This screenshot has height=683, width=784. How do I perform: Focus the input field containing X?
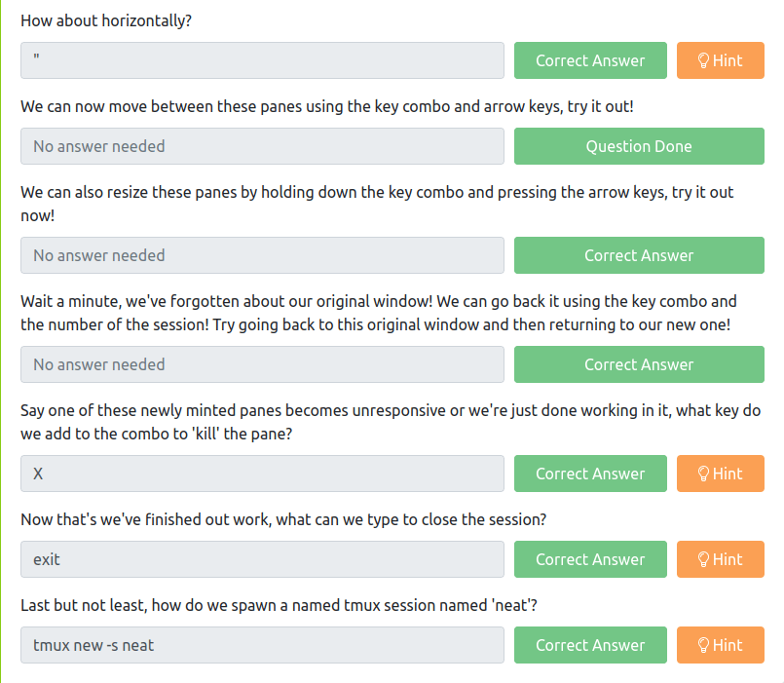pos(262,474)
